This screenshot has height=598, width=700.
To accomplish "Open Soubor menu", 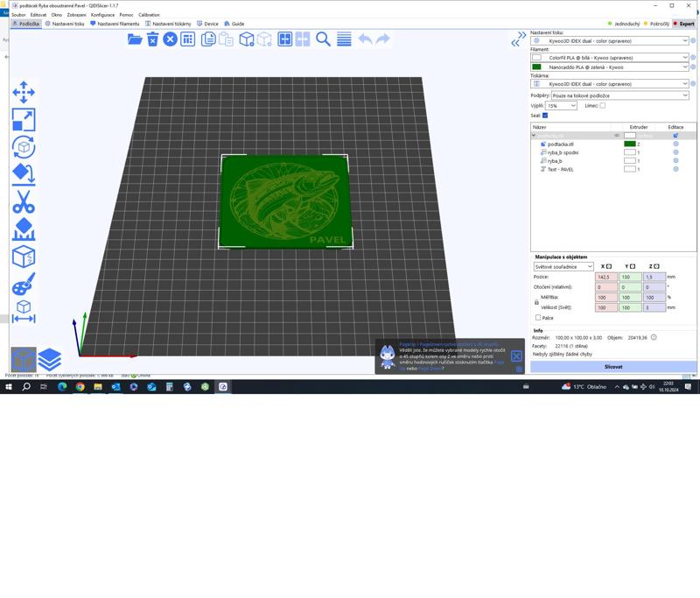I will 18,15.
